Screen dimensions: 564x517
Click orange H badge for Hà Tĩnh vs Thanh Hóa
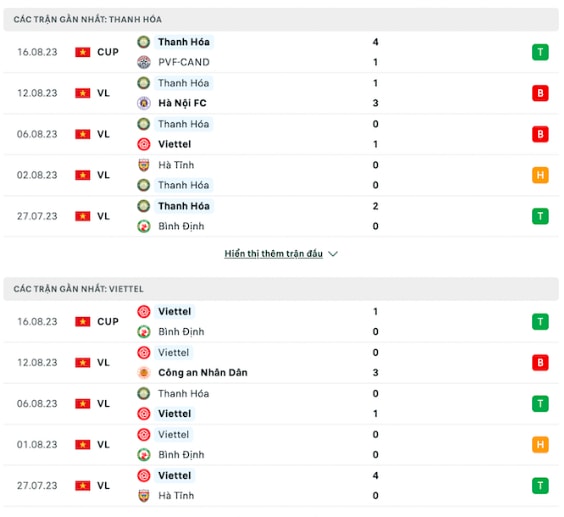(540, 175)
